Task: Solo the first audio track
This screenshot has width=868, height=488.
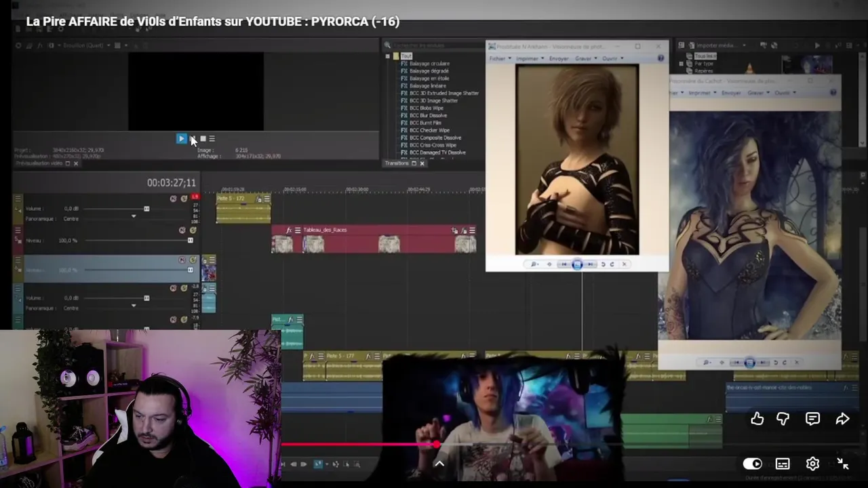Action: tap(183, 199)
